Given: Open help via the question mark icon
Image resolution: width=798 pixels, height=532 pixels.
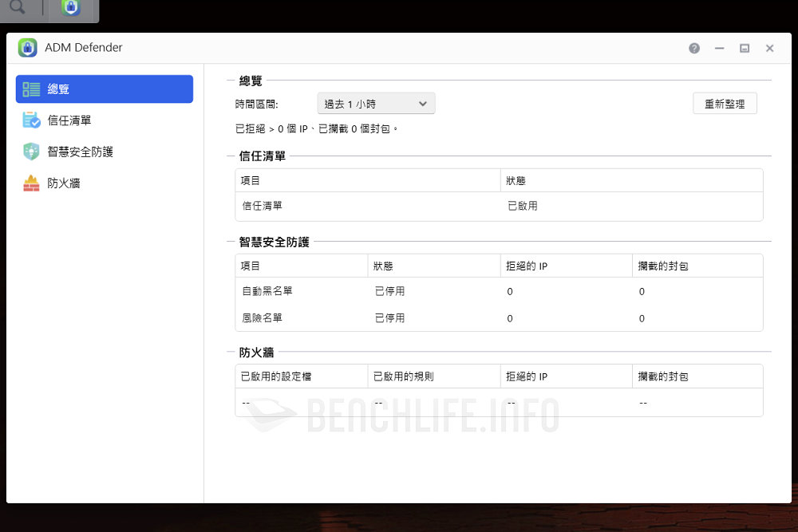Looking at the screenshot, I should (694, 49).
